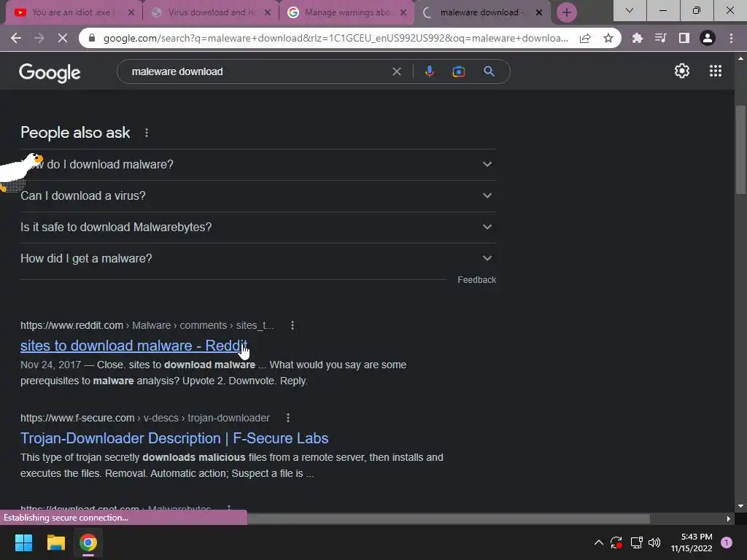Expand 'Is it safe to download Malwarebytes?'
747x560 pixels.
pyautogui.click(x=258, y=227)
